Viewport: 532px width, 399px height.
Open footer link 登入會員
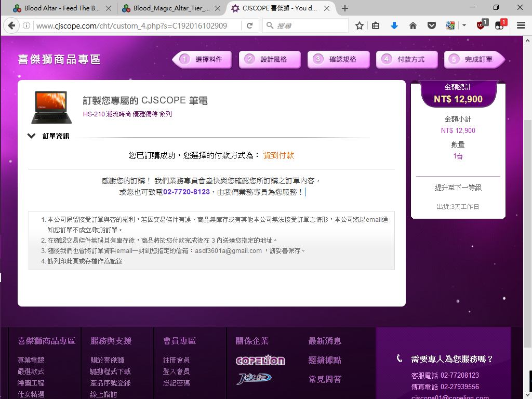177,371
